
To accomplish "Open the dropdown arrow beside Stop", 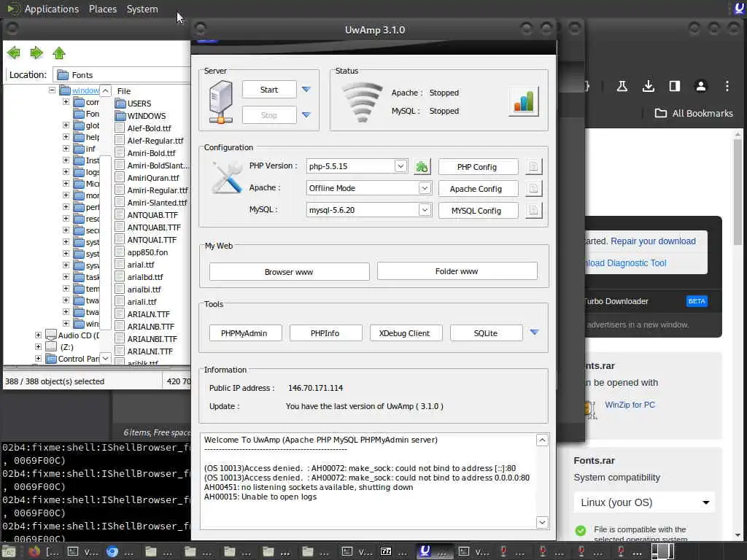I will pyautogui.click(x=306, y=114).
